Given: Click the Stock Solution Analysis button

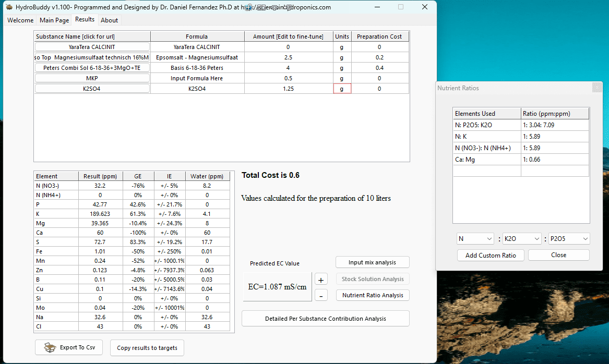Looking at the screenshot, I should pos(373,279).
